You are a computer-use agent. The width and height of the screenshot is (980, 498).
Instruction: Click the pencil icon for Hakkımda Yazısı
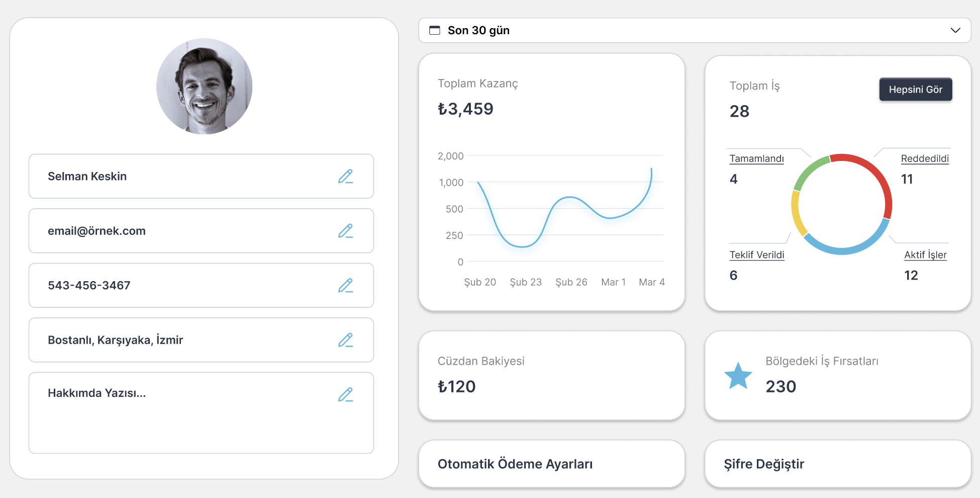[x=346, y=395]
